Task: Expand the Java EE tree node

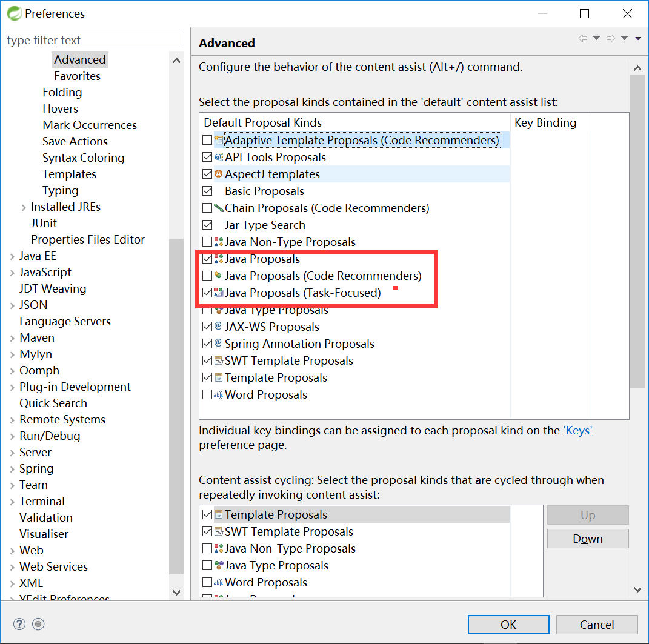Action: click(x=12, y=257)
